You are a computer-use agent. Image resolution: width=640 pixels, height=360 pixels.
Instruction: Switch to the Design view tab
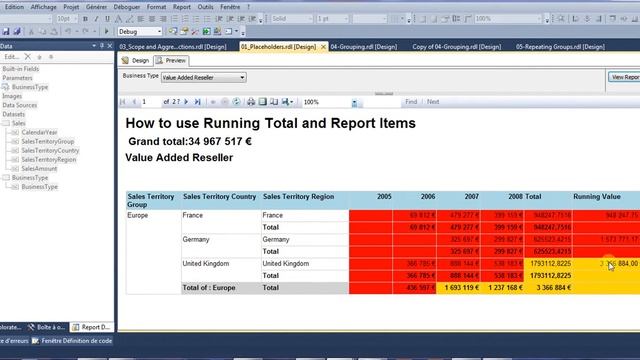coord(136,60)
